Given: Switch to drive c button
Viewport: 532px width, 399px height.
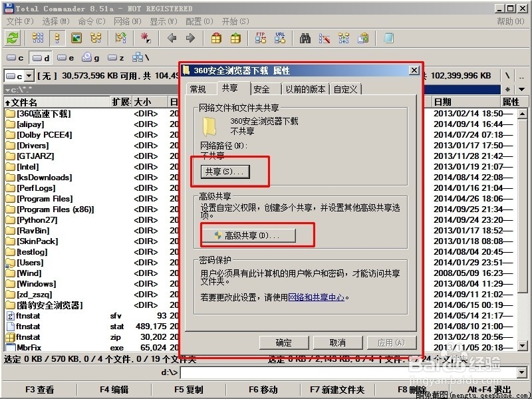Looking at the screenshot, I should (x=15, y=58).
